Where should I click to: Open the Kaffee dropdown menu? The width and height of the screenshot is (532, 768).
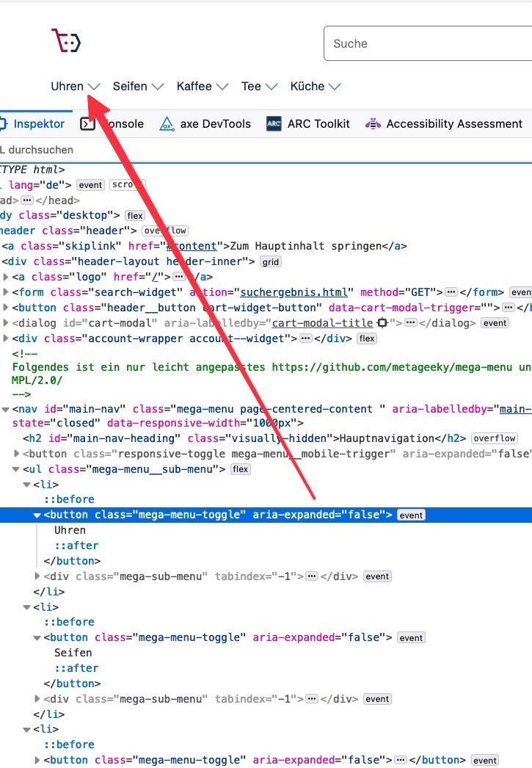(202, 87)
